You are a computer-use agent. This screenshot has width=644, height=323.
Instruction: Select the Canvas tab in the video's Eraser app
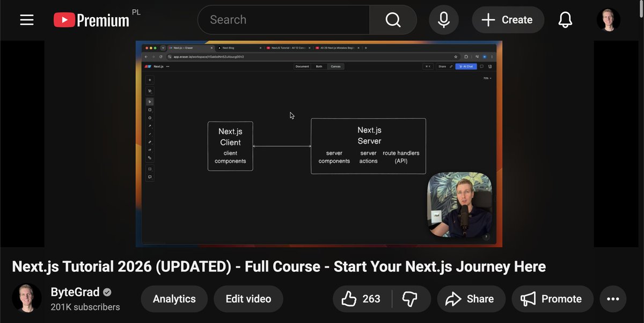[335, 67]
